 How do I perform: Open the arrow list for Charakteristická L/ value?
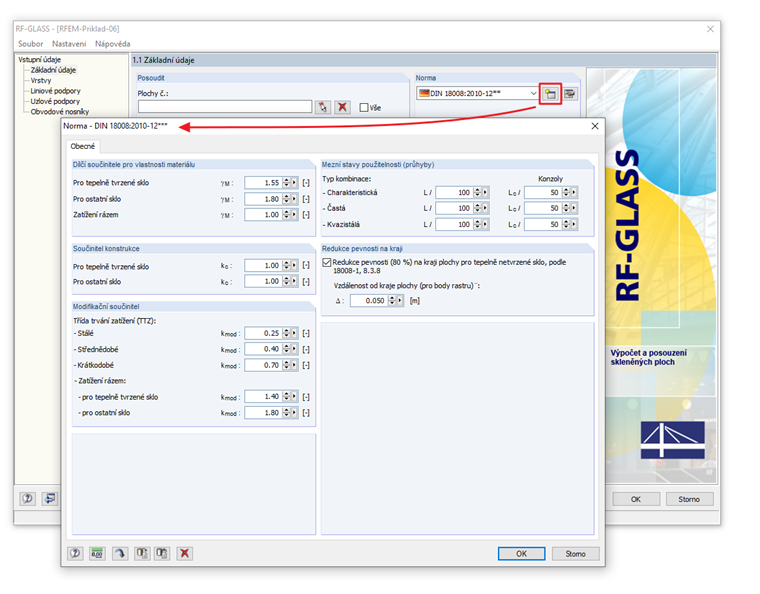[x=485, y=192]
